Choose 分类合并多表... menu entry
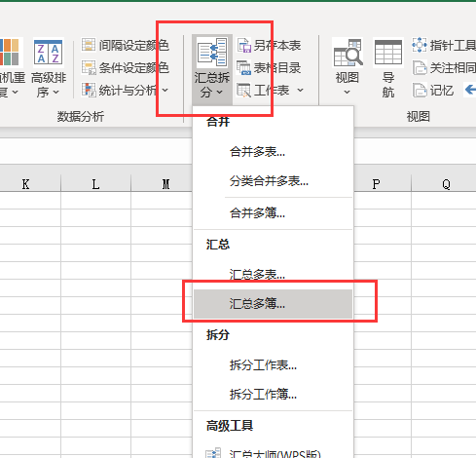 273,181
